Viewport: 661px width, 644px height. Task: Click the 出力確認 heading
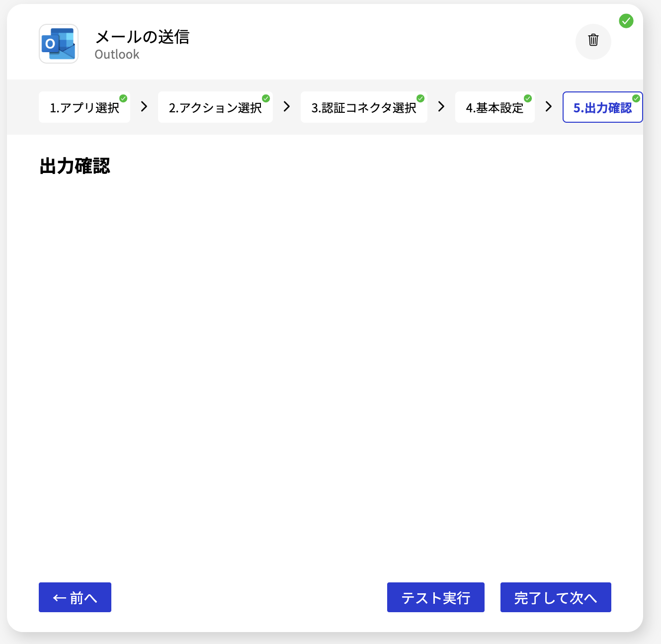[x=75, y=166]
